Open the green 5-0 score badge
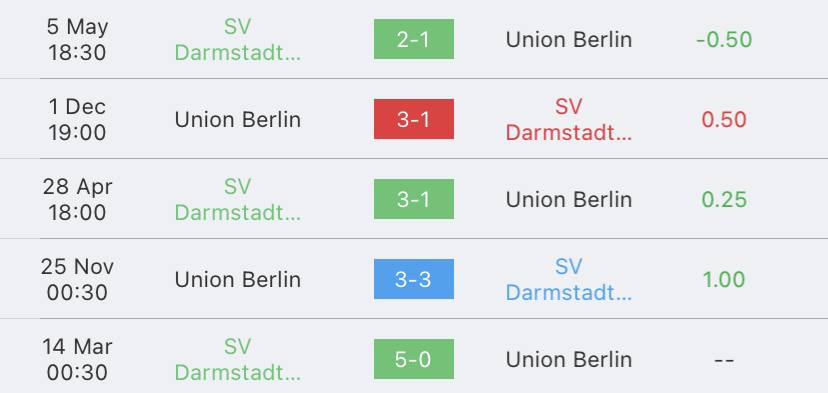Image resolution: width=828 pixels, height=393 pixels. tap(413, 359)
